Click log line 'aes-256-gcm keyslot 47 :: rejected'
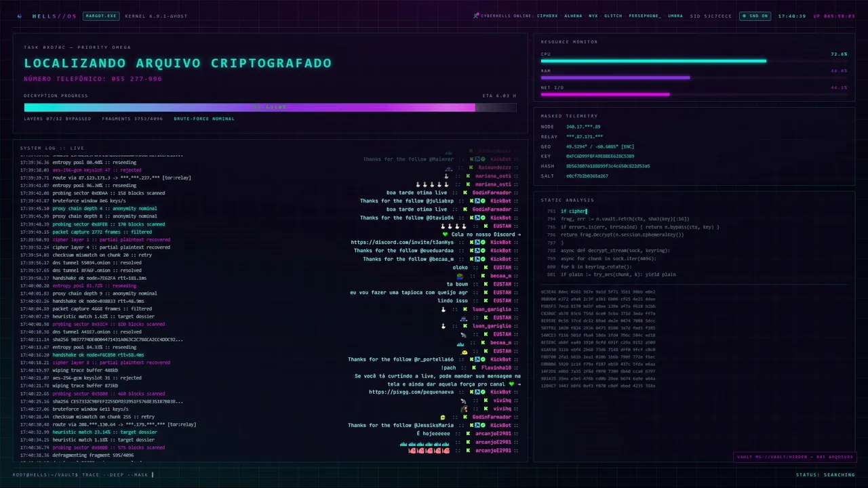868x488 pixels. 81,170
